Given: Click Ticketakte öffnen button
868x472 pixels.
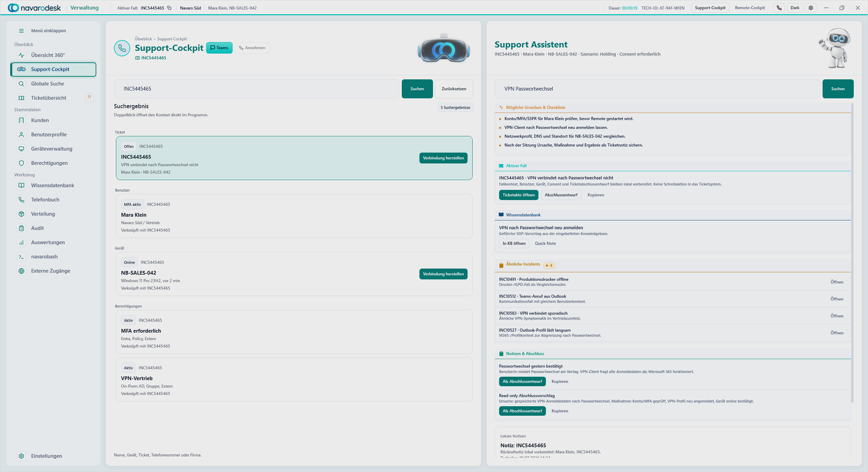Looking at the screenshot, I should [518, 195].
